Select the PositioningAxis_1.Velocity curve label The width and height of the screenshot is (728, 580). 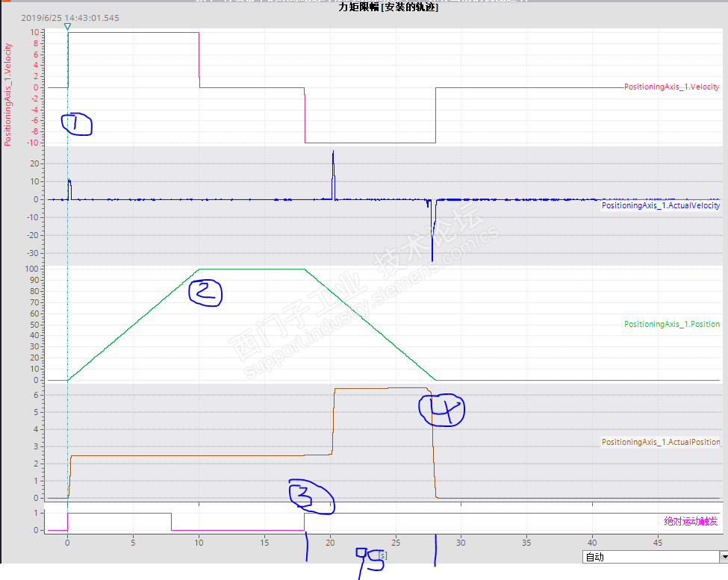pos(671,87)
